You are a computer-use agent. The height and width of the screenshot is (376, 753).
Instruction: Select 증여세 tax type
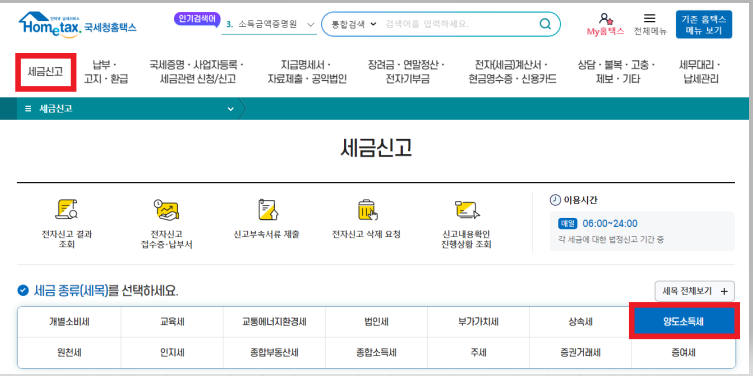click(683, 353)
